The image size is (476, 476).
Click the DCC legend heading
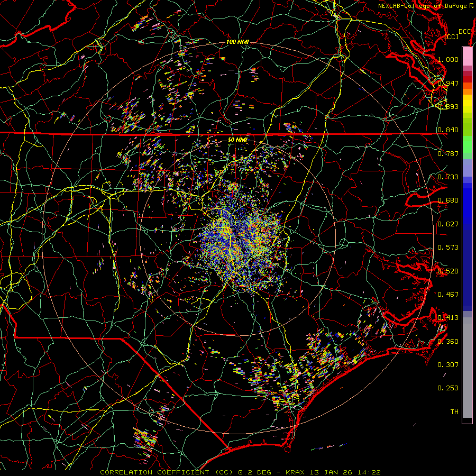465,32
